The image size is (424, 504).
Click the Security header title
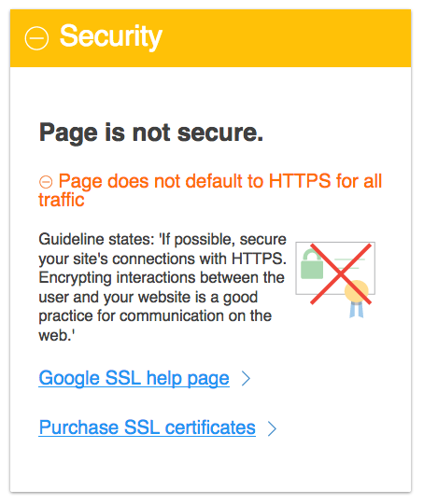point(111,36)
